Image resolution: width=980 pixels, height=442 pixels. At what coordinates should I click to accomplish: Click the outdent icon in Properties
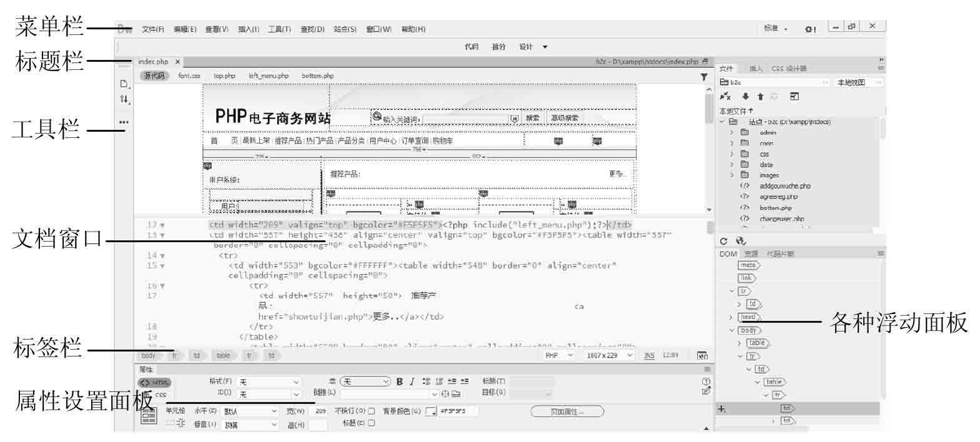[452, 381]
